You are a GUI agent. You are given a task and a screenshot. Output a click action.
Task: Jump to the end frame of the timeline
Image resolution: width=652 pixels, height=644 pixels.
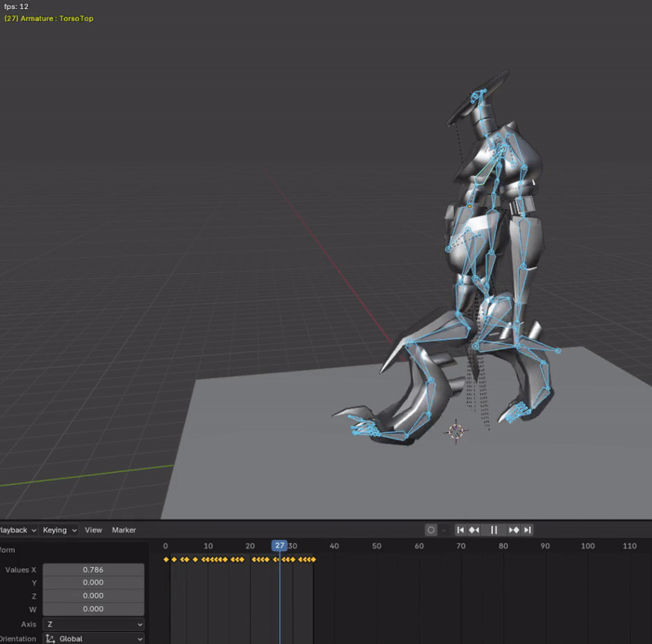527,530
